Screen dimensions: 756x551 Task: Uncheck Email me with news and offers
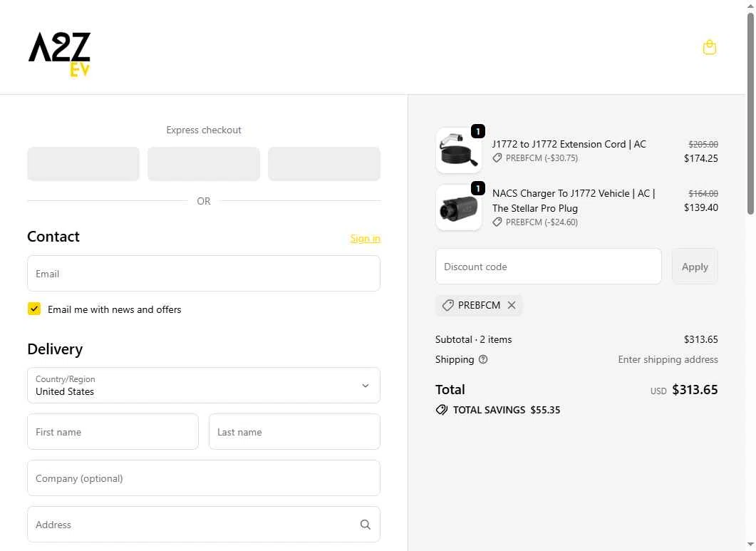click(x=34, y=309)
